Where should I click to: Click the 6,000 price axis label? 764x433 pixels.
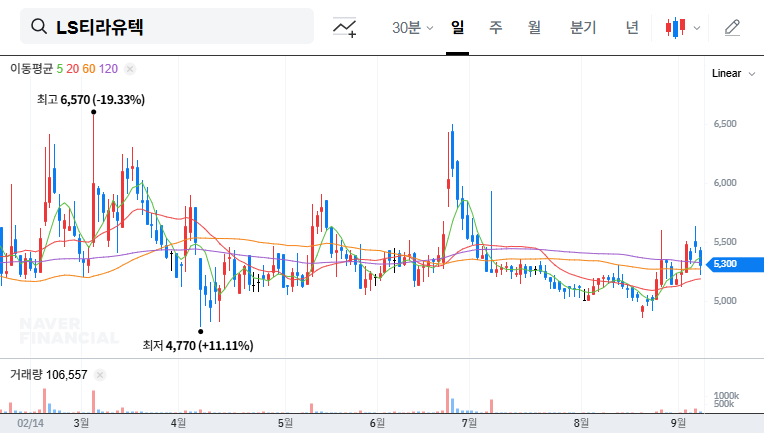(725, 183)
